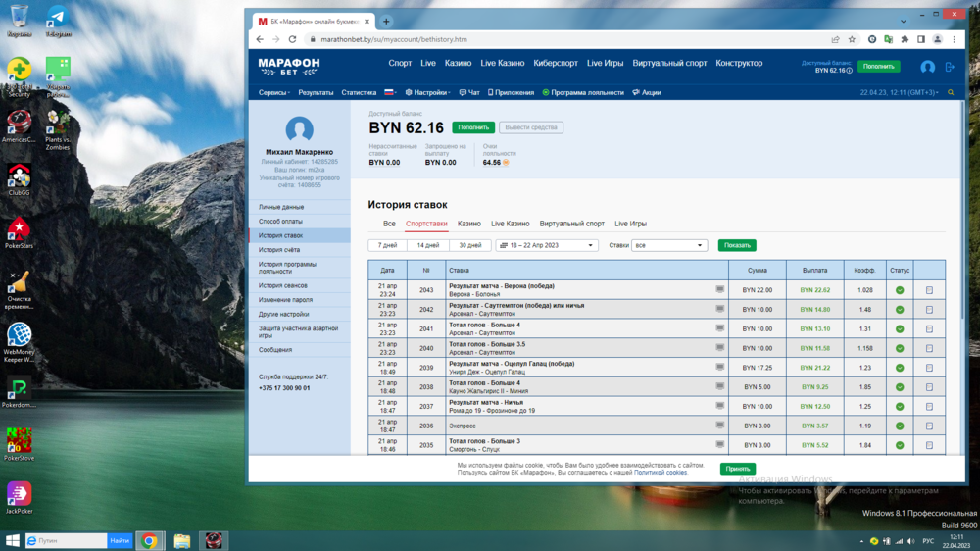Bookmark this page with the star icon
The width and height of the screenshot is (980, 551).
click(852, 40)
